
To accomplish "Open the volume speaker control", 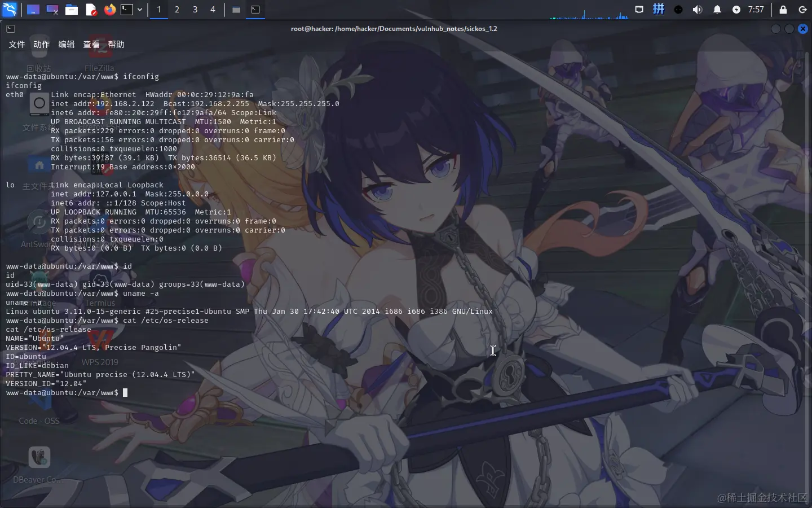I will [x=698, y=10].
